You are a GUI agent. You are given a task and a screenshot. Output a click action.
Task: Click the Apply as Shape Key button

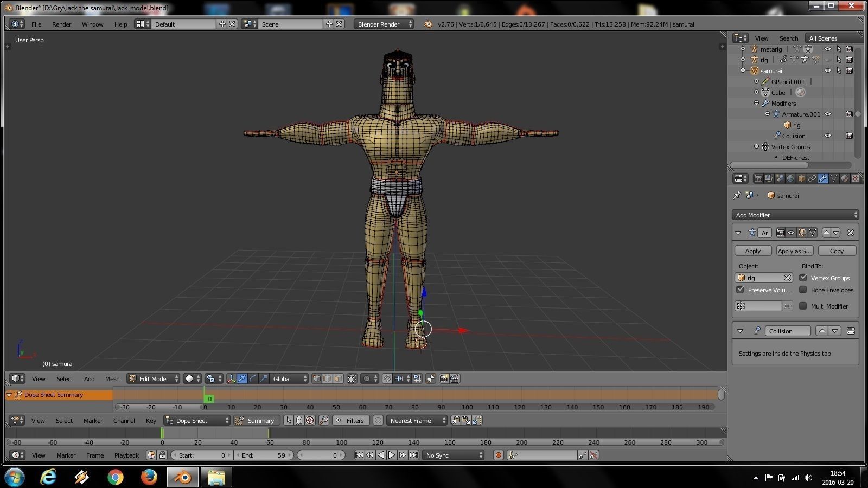(x=794, y=251)
